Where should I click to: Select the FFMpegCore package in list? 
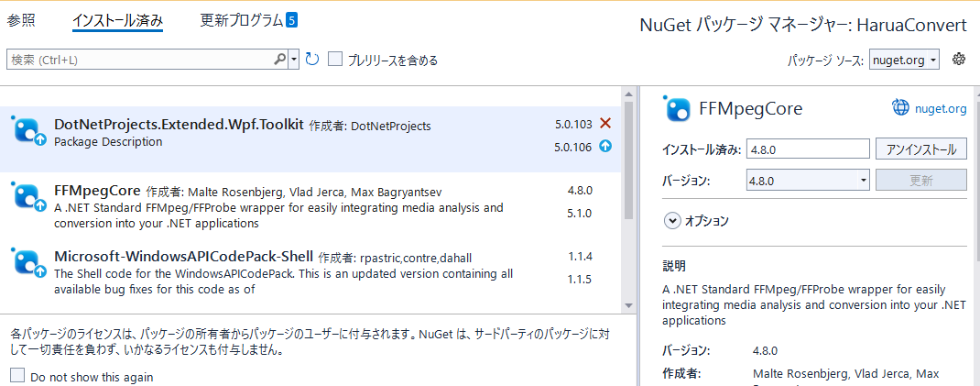310,205
